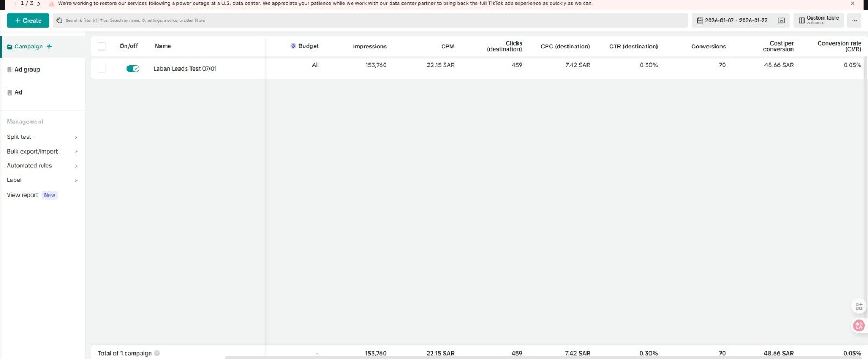Click the Search & filter input field
Screen dimensions: 868x359
click(x=369, y=21)
